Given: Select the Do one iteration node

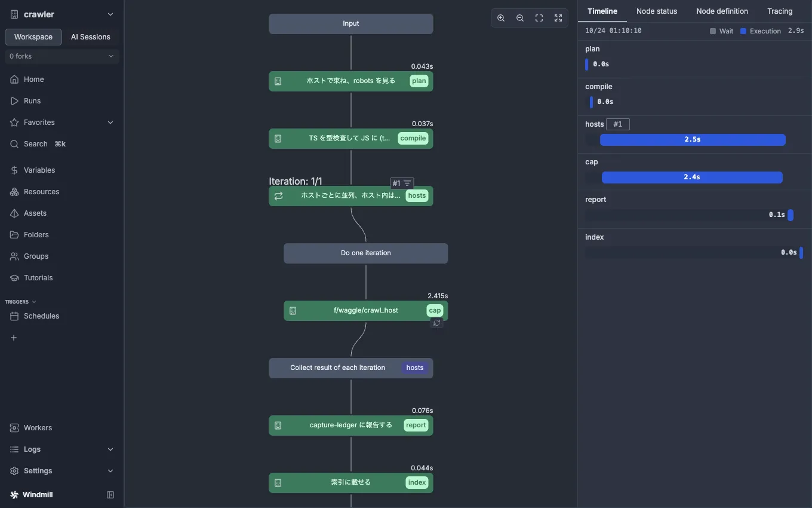Looking at the screenshot, I should pyautogui.click(x=365, y=253).
